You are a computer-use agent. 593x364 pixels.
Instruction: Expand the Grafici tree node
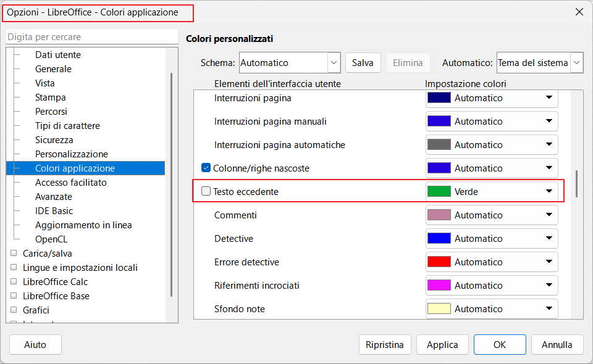pyautogui.click(x=14, y=310)
